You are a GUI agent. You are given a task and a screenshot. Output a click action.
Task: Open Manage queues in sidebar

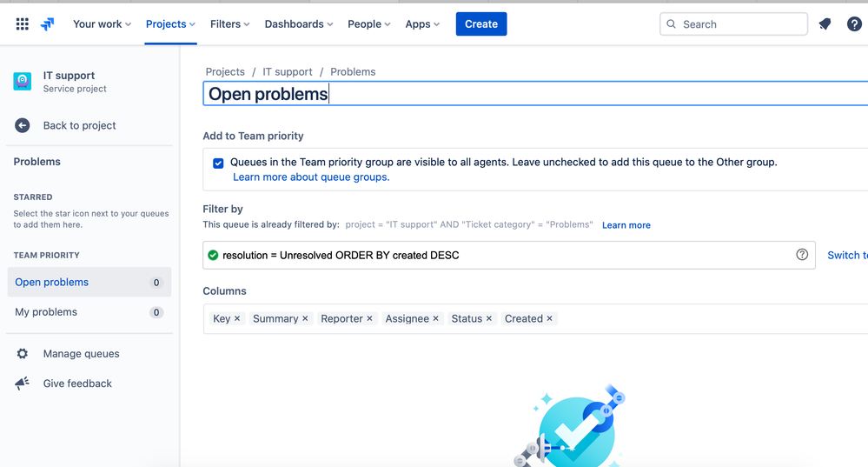[82, 353]
